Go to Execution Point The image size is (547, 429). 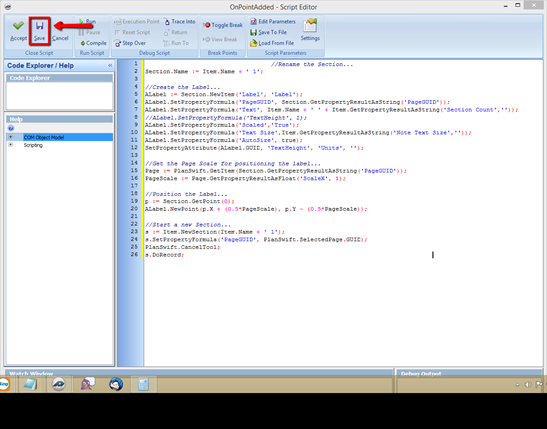pos(137,21)
